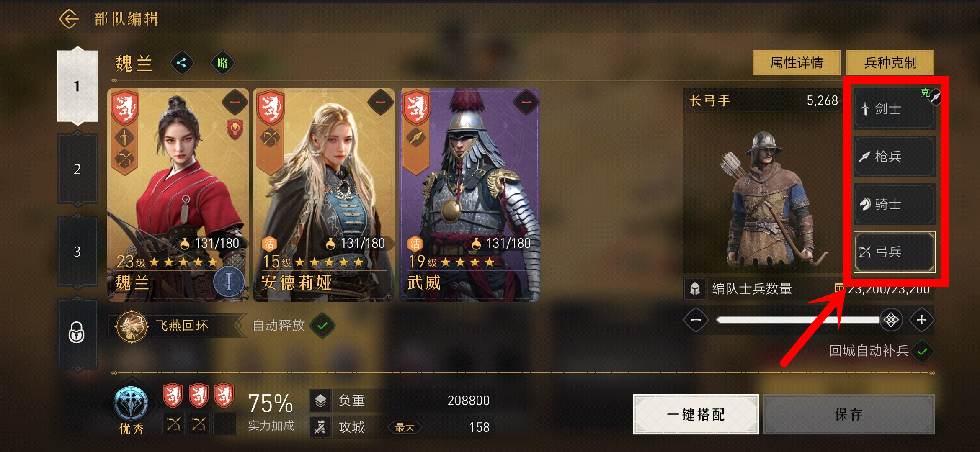The width and height of the screenshot is (980, 452).
Task: Select the 剑士 troop type
Action: pos(894,109)
